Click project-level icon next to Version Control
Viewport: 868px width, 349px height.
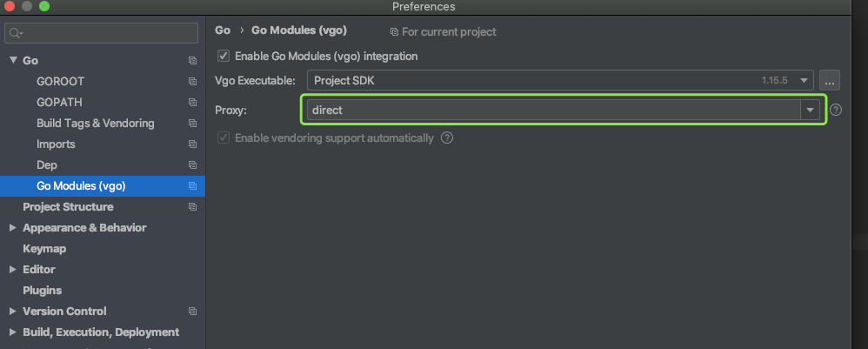coord(192,312)
